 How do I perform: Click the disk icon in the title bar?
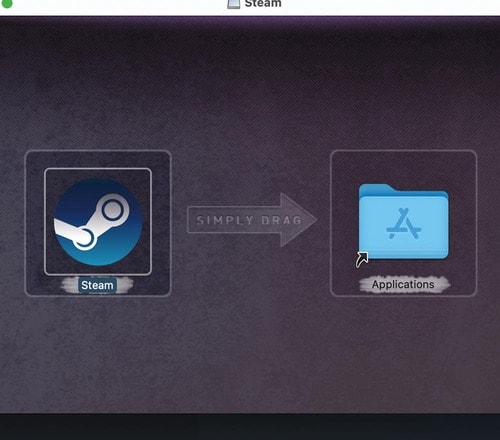tap(234, 4)
